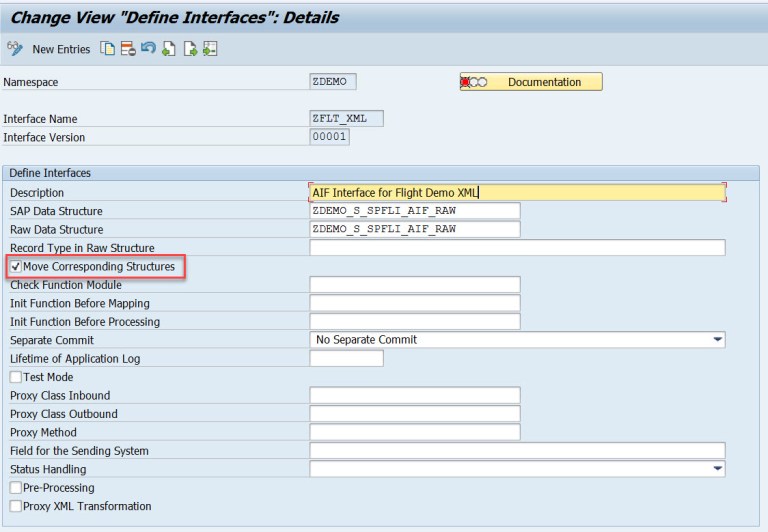The width and height of the screenshot is (768, 532).
Task: Click the Copy As icon in toolbar
Action: [x=107, y=49]
